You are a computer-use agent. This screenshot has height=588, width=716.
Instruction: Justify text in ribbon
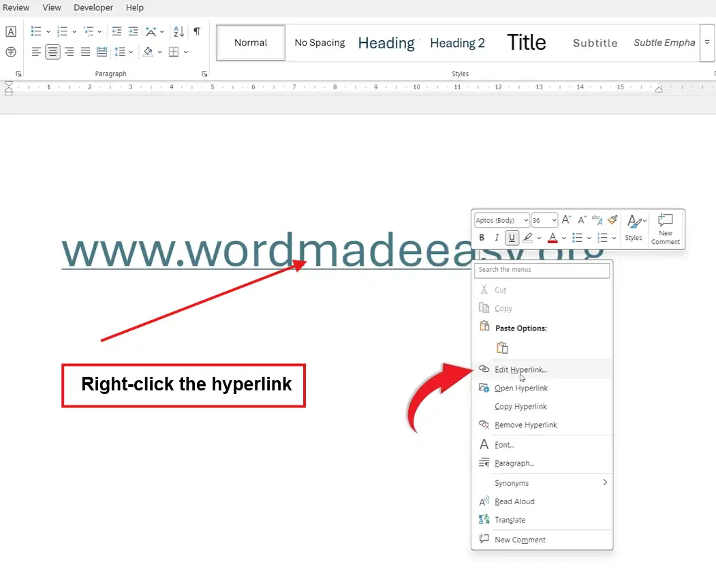(x=85, y=52)
